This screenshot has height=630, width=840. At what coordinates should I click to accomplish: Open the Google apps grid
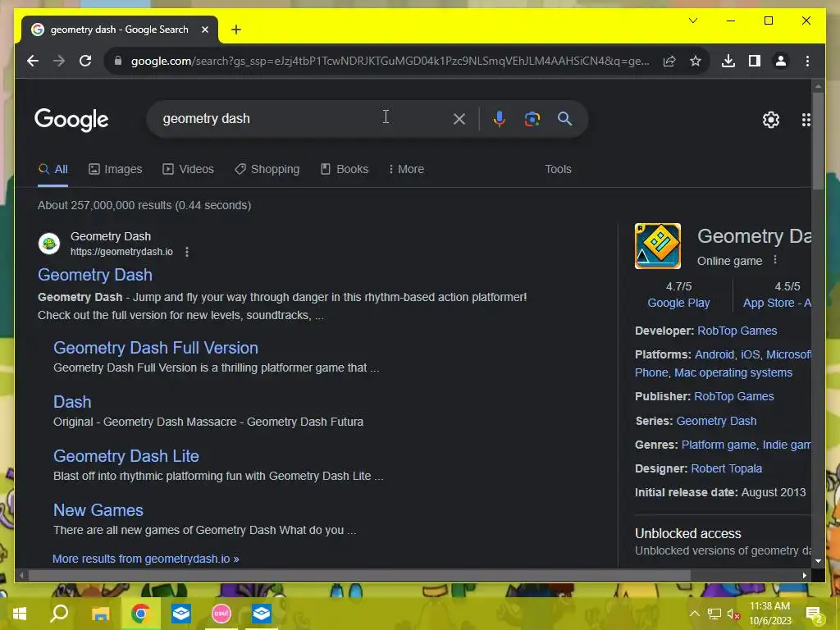tap(806, 120)
